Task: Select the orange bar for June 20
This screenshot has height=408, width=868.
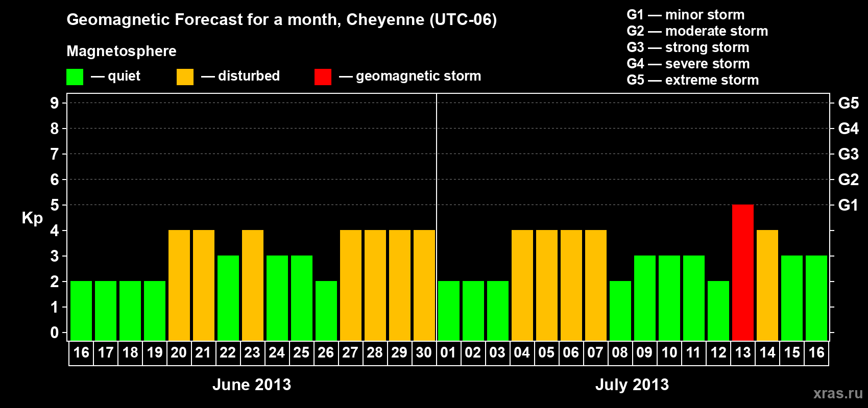Action: tap(179, 285)
